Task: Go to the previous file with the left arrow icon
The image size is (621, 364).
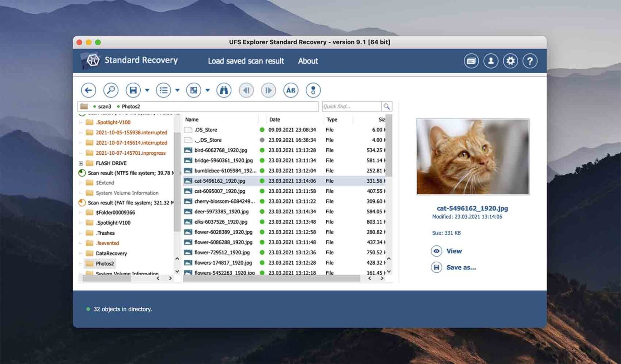Action: coord(247,90)
